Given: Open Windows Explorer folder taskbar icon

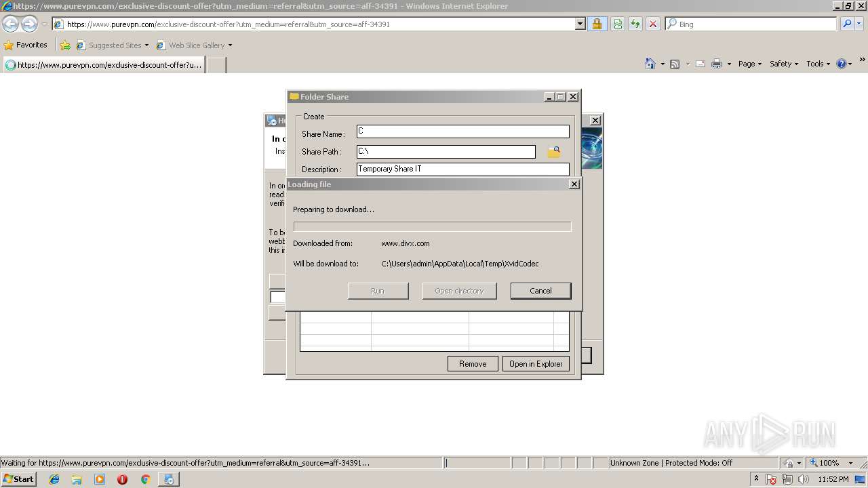Looking at the screenshot, I should (77, 479).
